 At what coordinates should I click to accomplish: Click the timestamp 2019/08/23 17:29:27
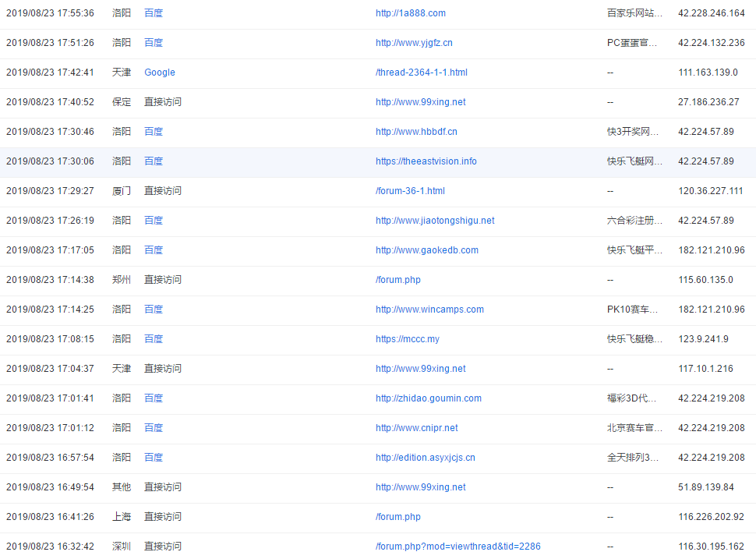(x=50, y=191)
